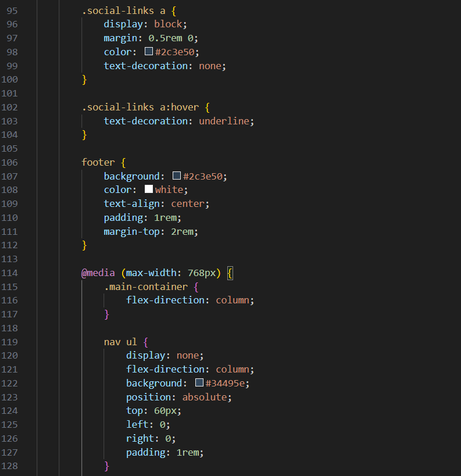Click the #34495e background color swatch
Image resolution: width=461 pixels, height=476 pixels.
click(x=199, y=383)
